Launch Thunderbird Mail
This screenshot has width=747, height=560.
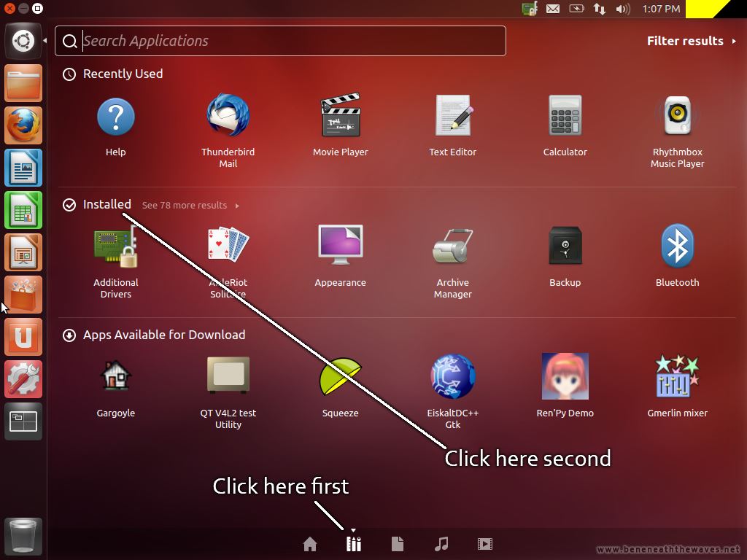pyautogui.click(x=228, y=115)
